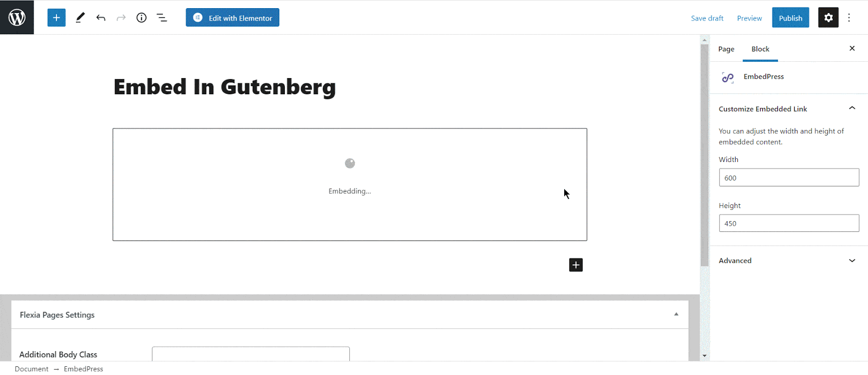868x375 pixels.
Task: Add block with black plus button
Action: pos(576,265)
